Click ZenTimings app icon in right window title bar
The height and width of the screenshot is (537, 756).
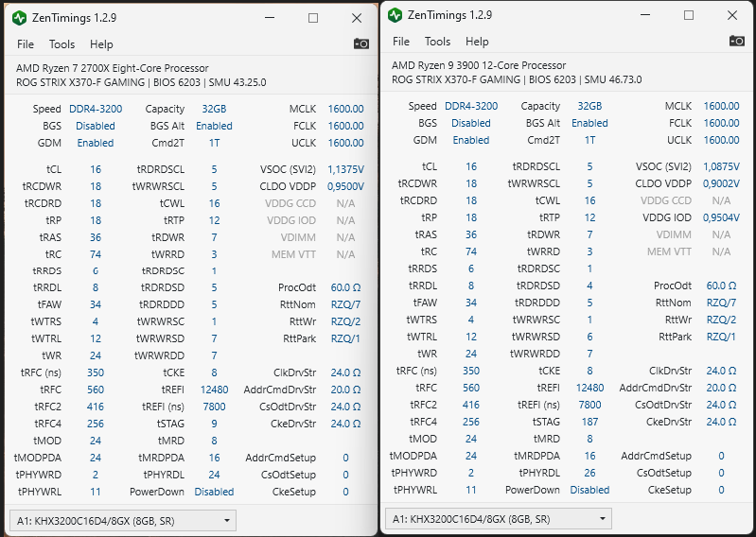tap(394, 14)
